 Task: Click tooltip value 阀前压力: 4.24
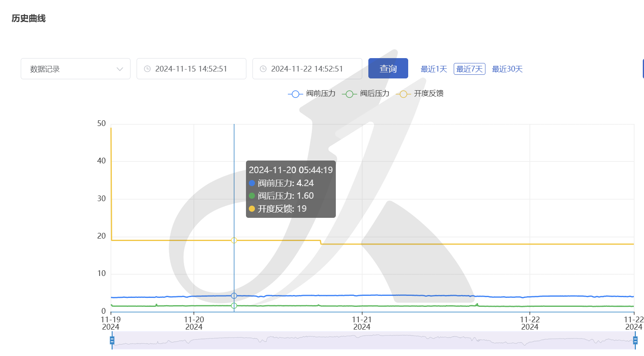pos(281,183)
